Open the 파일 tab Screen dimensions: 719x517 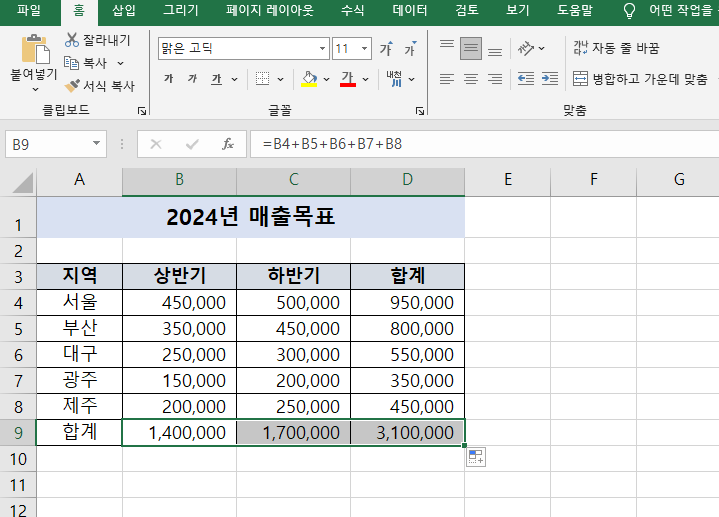point(28,10)
